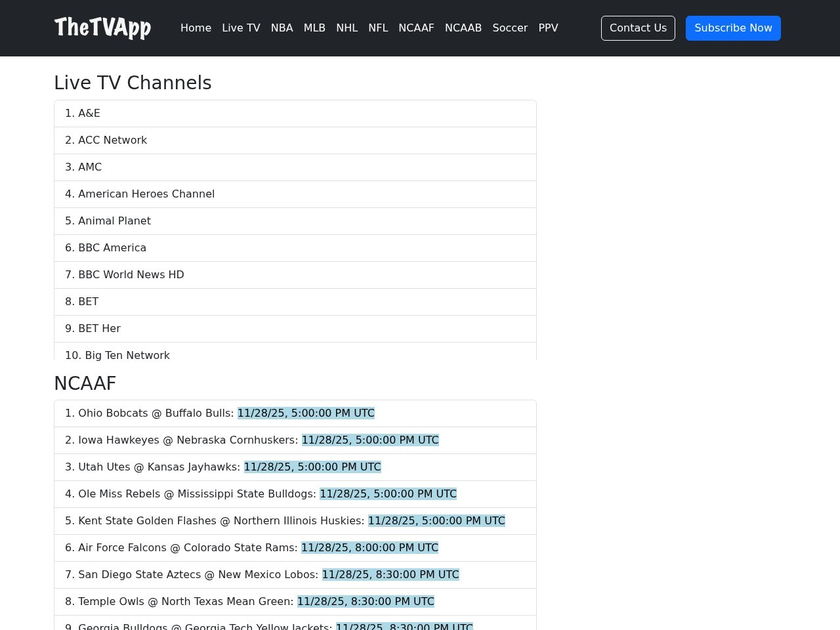Screen dimensions: 840x630
Task: Open the NCAAB page
Action: click(x=463, y=28)
